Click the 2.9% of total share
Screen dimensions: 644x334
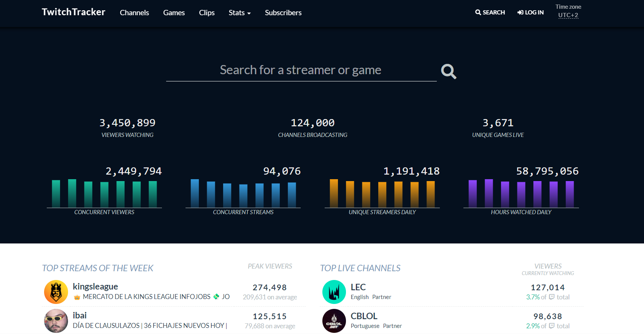pyautogui.click(x=548, y=326)
